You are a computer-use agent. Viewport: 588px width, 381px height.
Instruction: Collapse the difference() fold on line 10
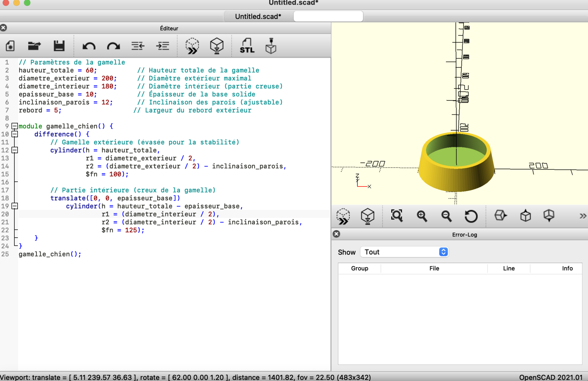point(15,134)
